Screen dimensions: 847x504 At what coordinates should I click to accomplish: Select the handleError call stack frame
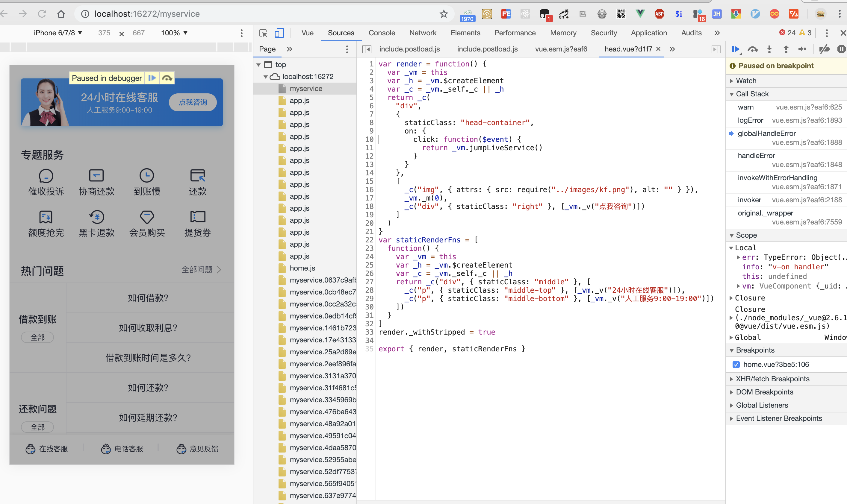pos(786,160)
